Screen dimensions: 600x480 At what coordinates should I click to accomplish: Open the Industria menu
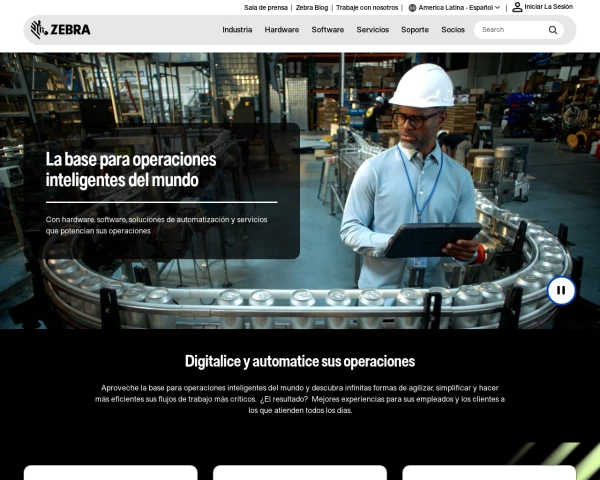pos(237,30)
